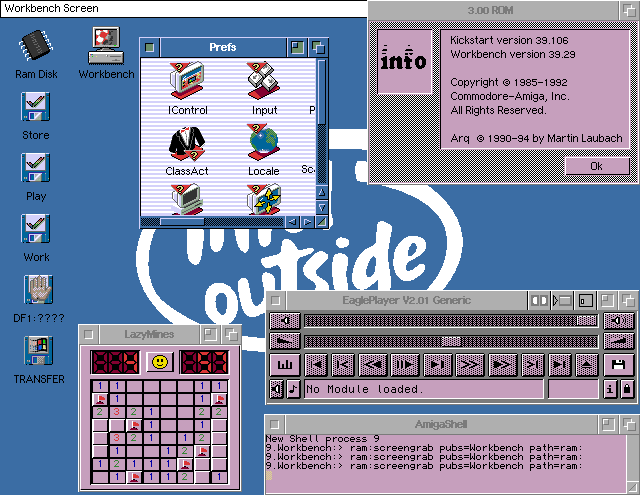Viewport: 640px width, 495px height.
Task: Click EaglePlayer title bar arrow-window gadget
Action: click(x=562, y=301)
